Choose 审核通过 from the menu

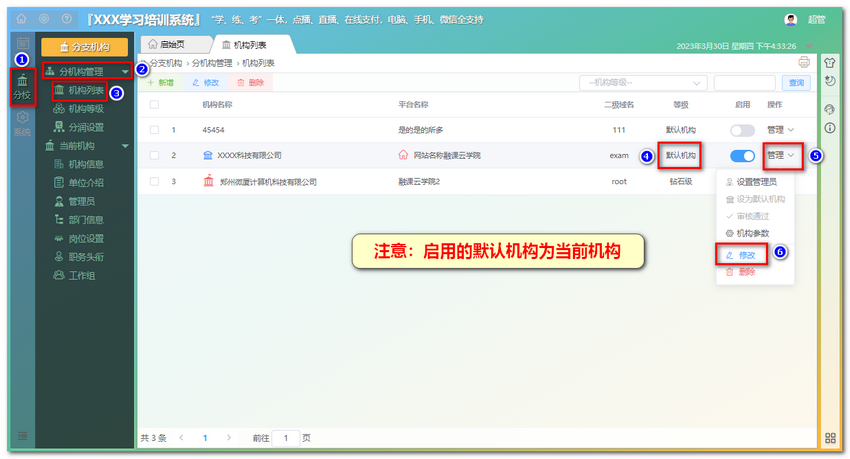click(747, 216)
